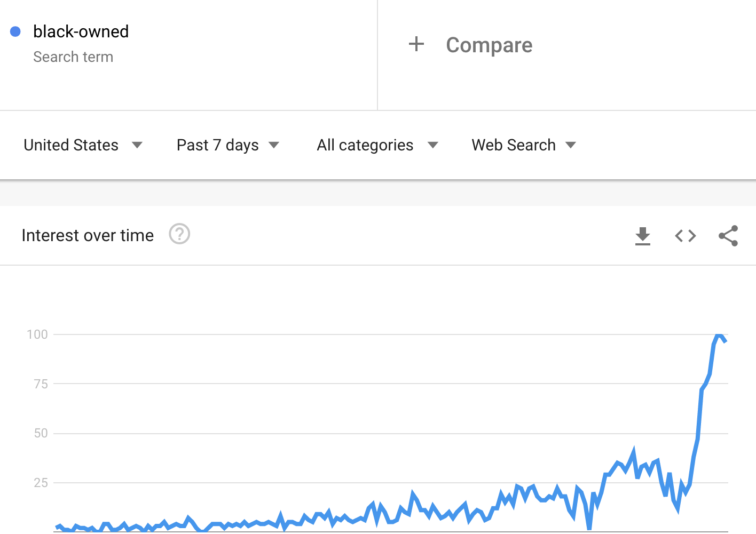Click the Compare button text
This screenshot has width=756, height=534.
[x=489, y=45]
